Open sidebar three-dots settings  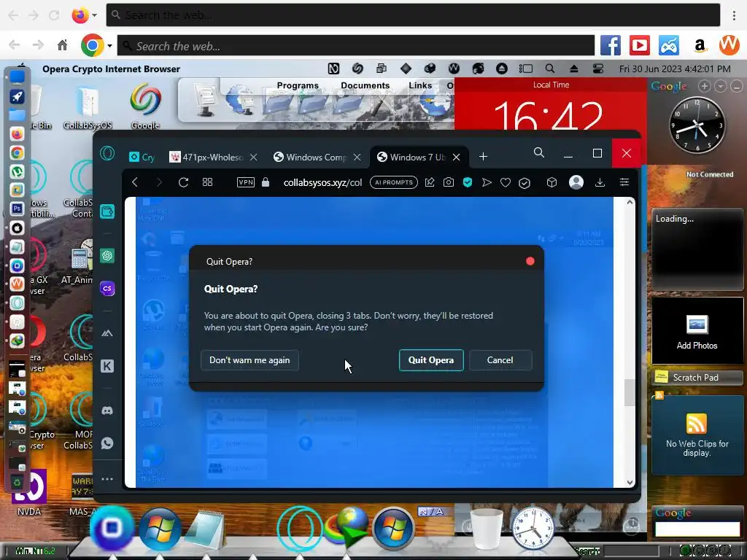pos(107,479)
